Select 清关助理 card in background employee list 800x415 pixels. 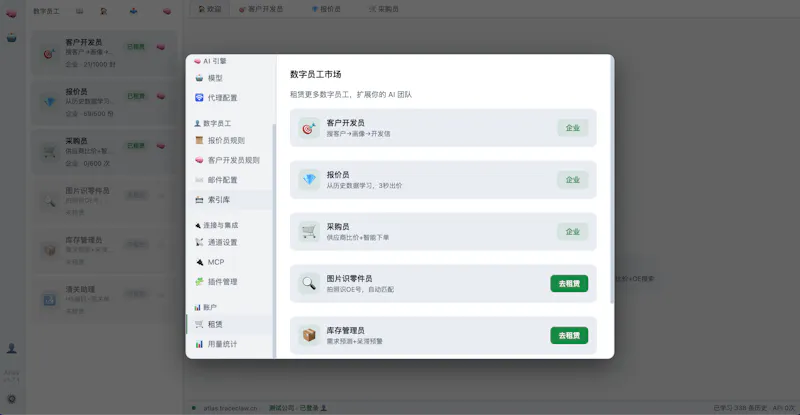(104, 300)
